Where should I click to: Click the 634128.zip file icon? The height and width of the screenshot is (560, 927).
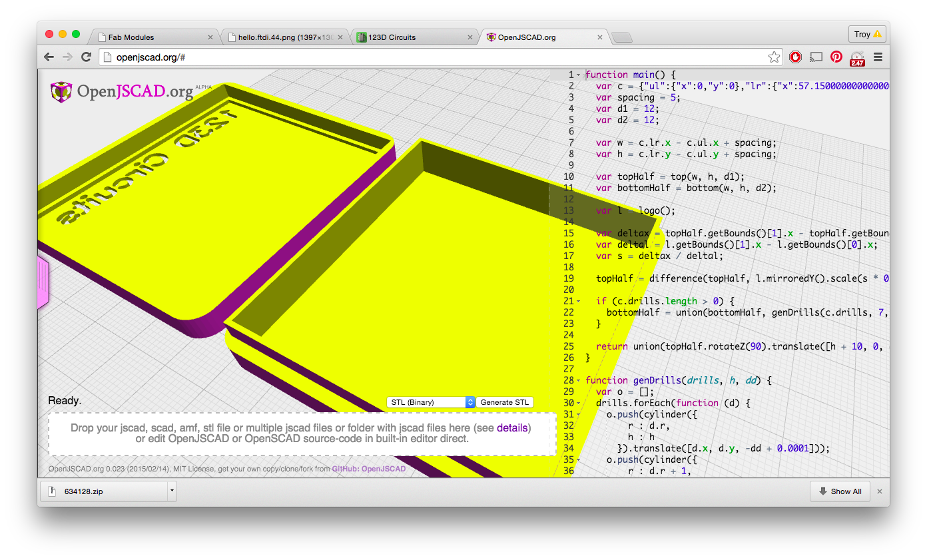(x=53, y=491)
